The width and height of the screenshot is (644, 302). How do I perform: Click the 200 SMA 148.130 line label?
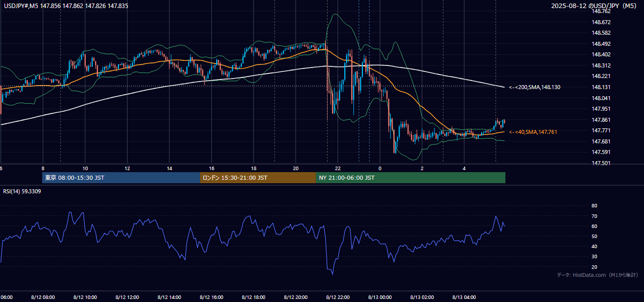[535, 87]
